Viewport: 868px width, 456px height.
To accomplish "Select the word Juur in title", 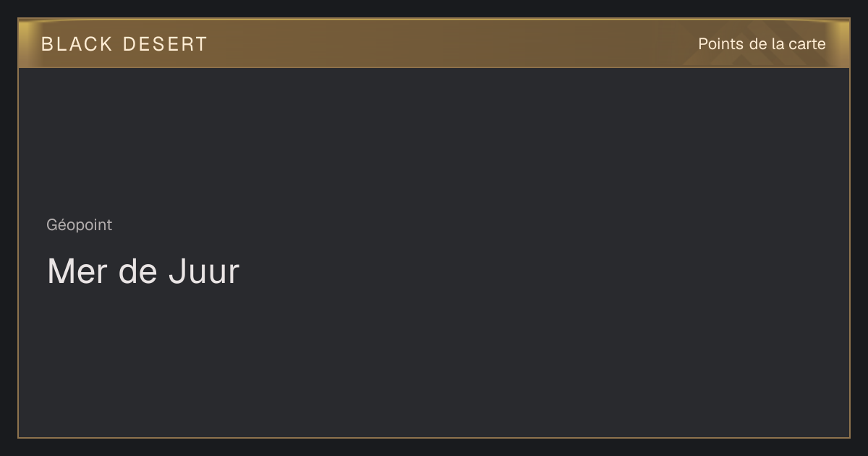I will tap(204, 271).
